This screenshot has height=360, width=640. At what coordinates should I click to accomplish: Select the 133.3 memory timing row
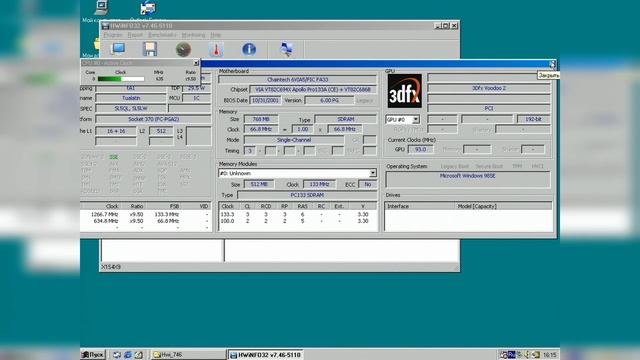click(297, 214)
